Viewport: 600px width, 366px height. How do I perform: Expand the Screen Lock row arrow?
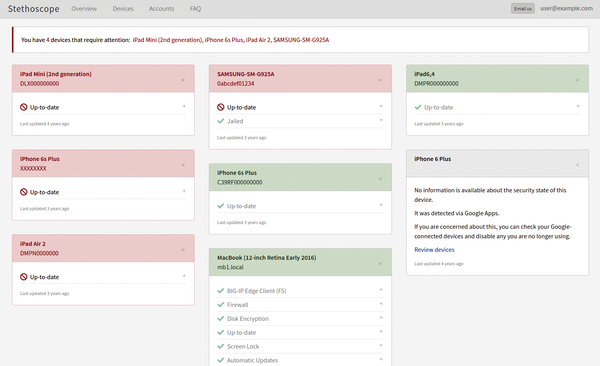pos(381,345)
